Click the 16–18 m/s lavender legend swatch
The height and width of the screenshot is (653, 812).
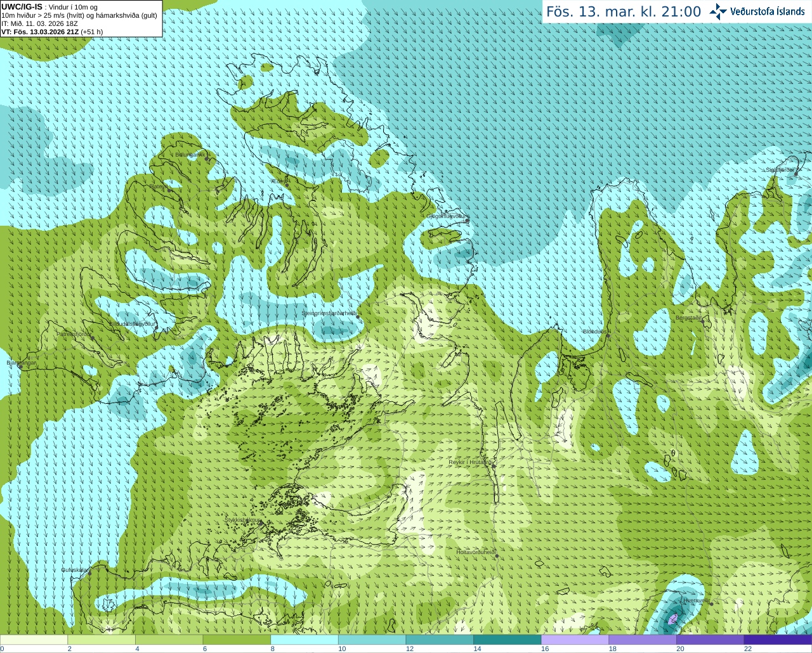(x=575, y=640)
